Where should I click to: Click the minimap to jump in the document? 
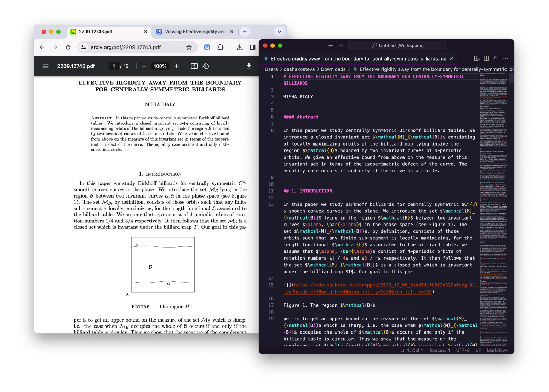pyautogui.click(x=494, y=177)
